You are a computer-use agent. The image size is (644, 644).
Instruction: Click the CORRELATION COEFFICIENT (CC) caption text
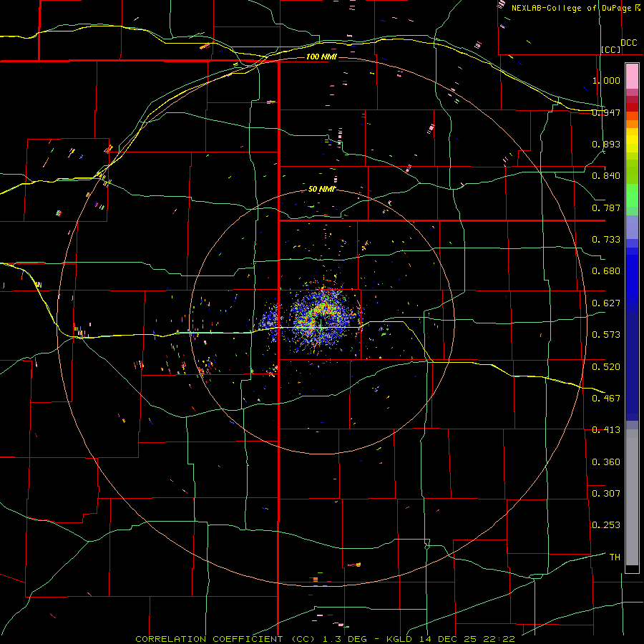[227, 639]
